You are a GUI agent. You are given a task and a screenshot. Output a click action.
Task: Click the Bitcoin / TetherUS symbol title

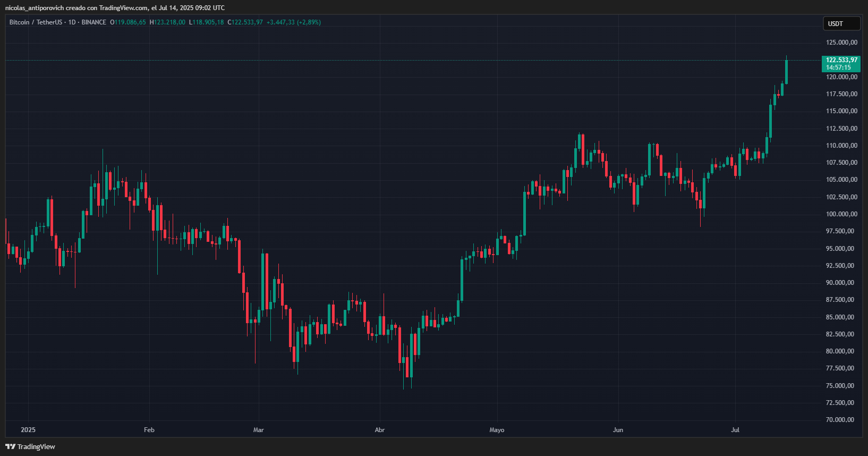pyautogui.click(x=36, y=22)
